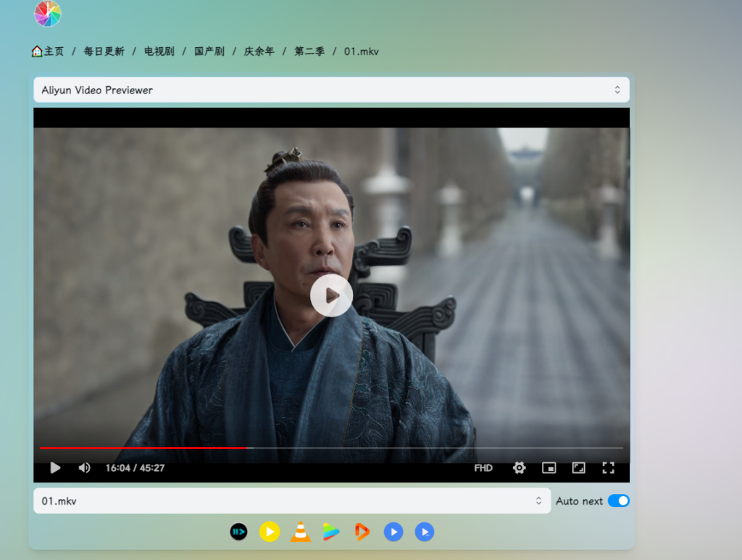Viewport: 742px width, 560px height.
Task: Open video in orange Infuse player
Action: (362, 532)
